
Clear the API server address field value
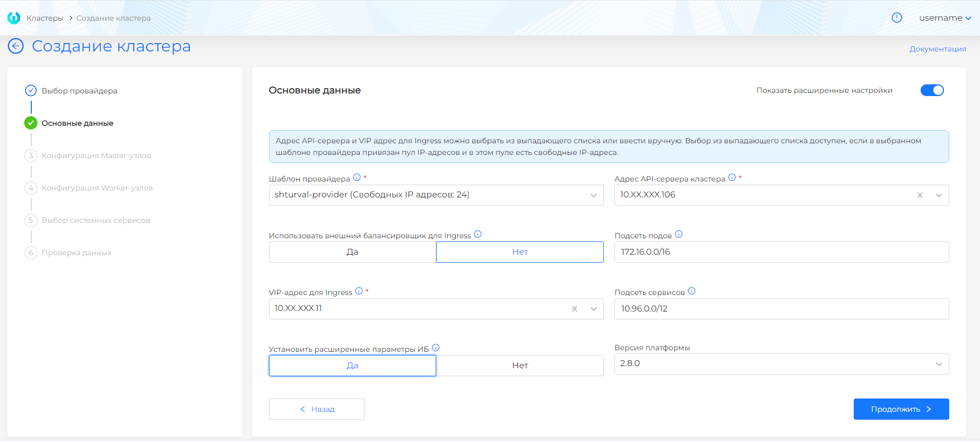(920, 195)
